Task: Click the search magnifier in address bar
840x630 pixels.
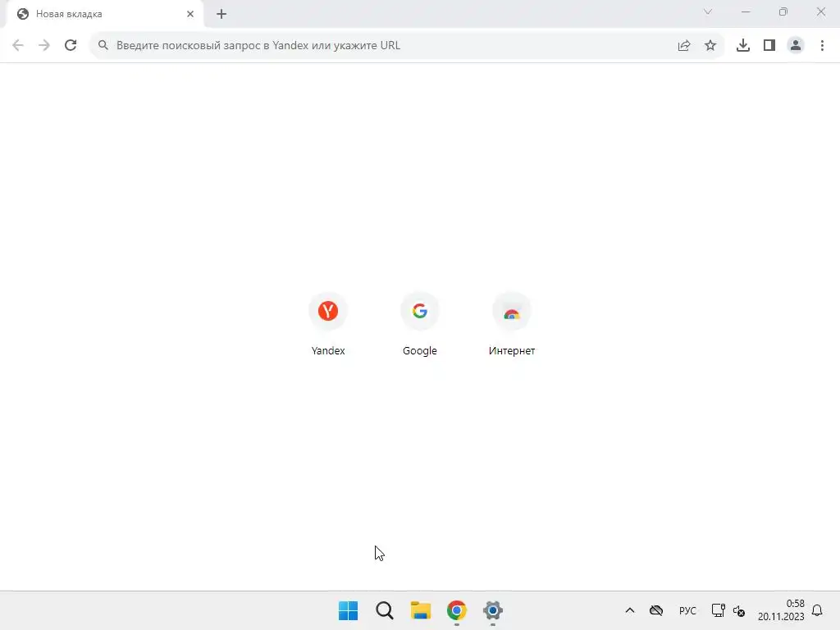Action: pyautogui.click(x=103, y=45)
